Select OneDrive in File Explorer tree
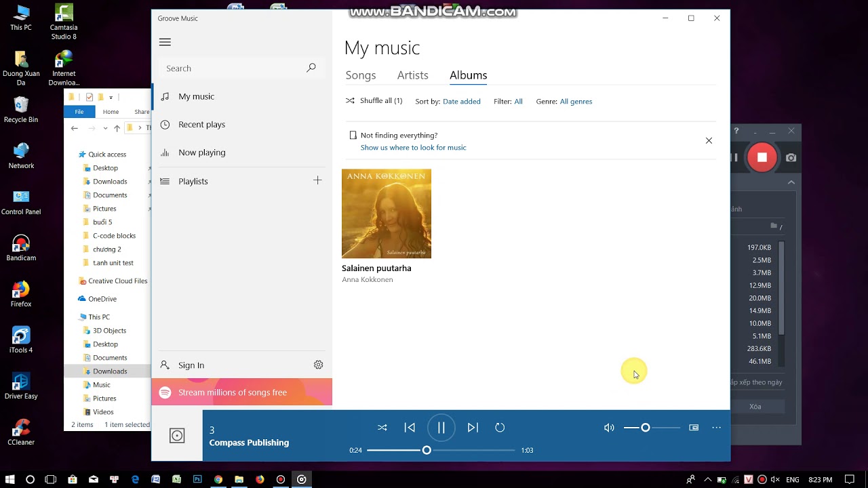Viewport: 868px width, 488px height. pos(102,299)
